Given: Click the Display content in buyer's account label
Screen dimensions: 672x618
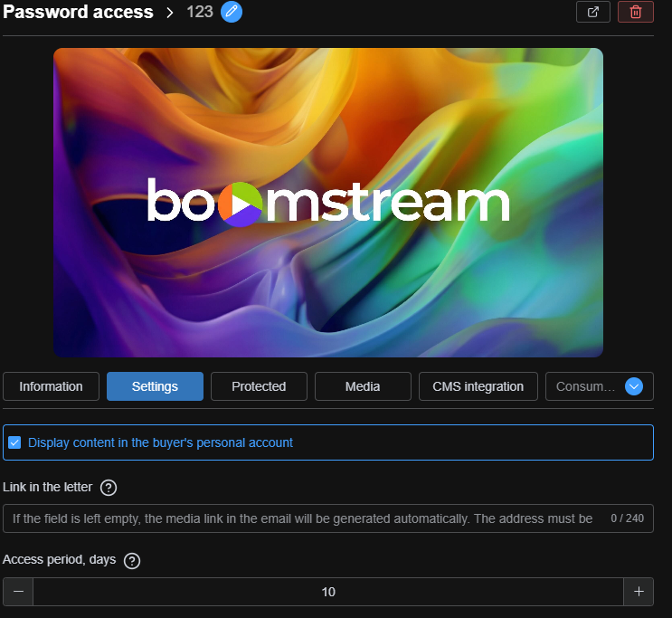Looking at the screenshot, I should tap(160, 442).
